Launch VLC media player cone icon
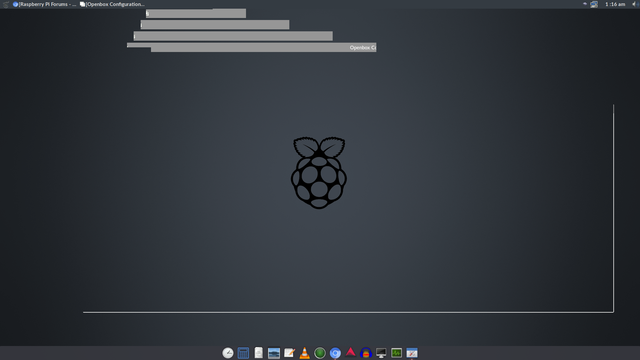 click(x=304, y=353)
